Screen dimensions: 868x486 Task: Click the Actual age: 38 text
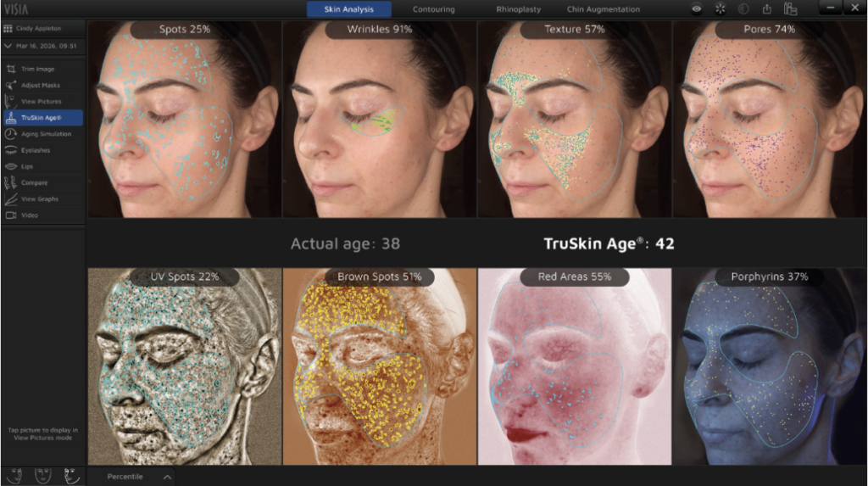(x=345, y=243)
